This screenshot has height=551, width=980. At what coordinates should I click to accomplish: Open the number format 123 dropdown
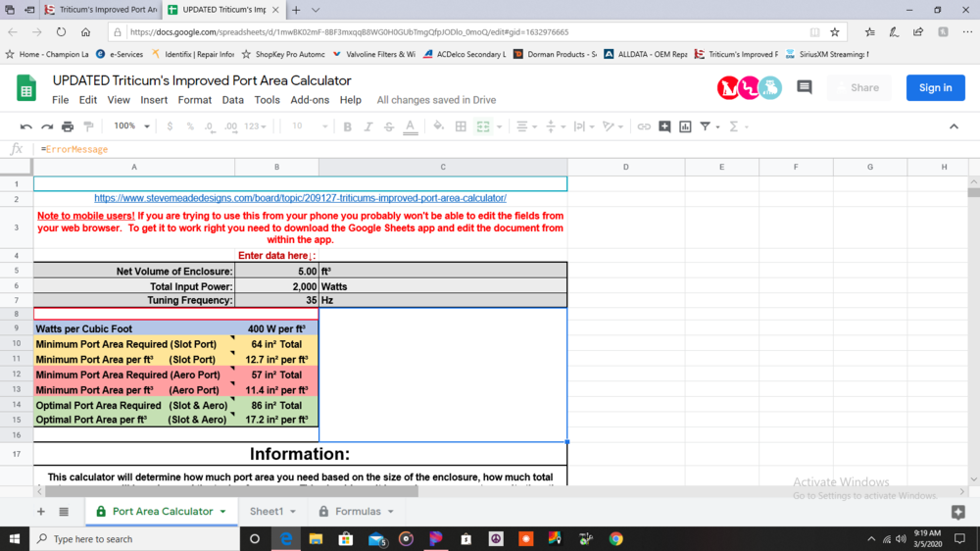click(x=255, y=126)
